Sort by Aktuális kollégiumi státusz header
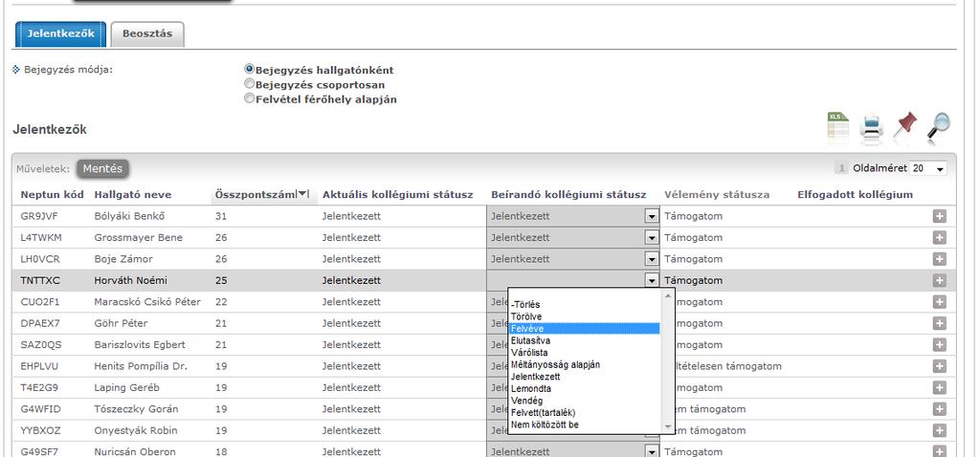Viewport: 980px width, 457px height. pos(397,195)
